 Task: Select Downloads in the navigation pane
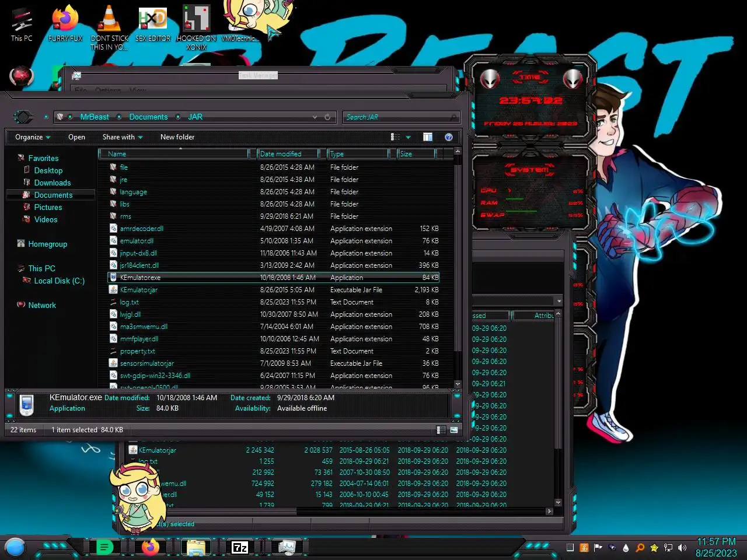52,183
